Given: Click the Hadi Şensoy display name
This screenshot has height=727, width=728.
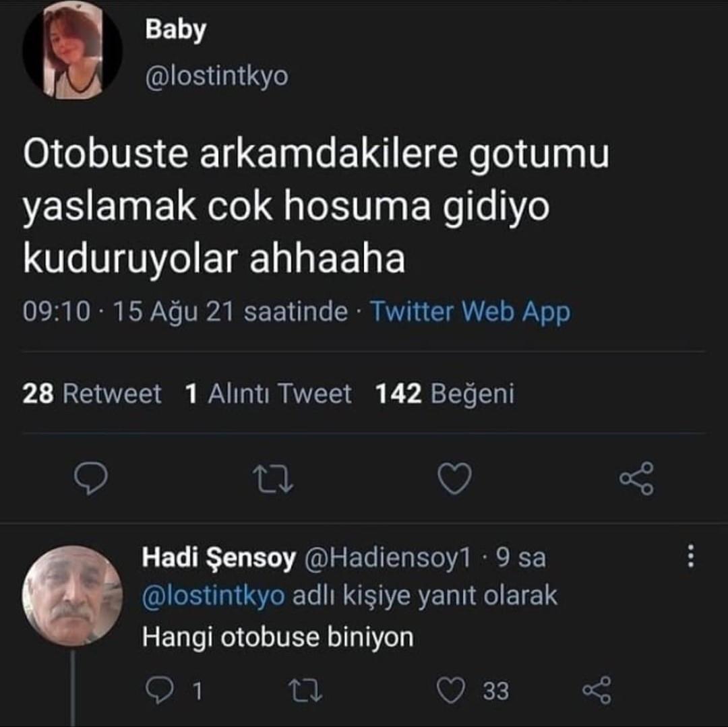Looking at the screenshot, I should [x=219, y=558].
